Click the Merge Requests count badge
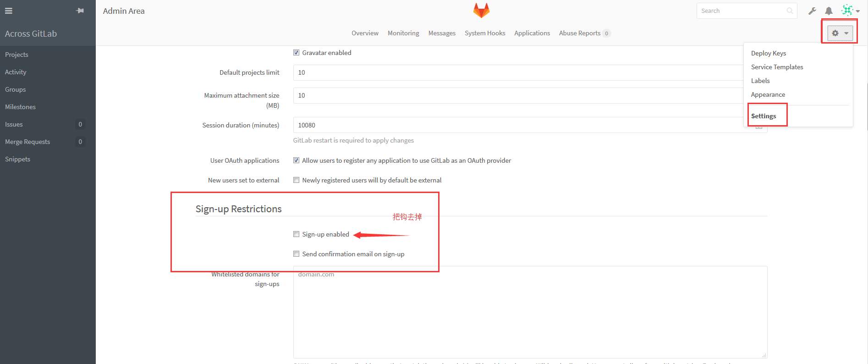This screenshot has height=364, width=868. pyautogui.click(x=80, y=142)
